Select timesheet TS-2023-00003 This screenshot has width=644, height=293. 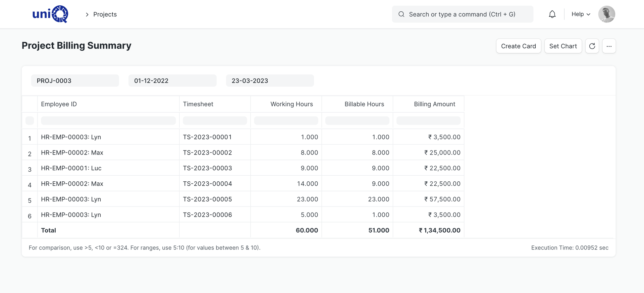[x=207, y=168]
